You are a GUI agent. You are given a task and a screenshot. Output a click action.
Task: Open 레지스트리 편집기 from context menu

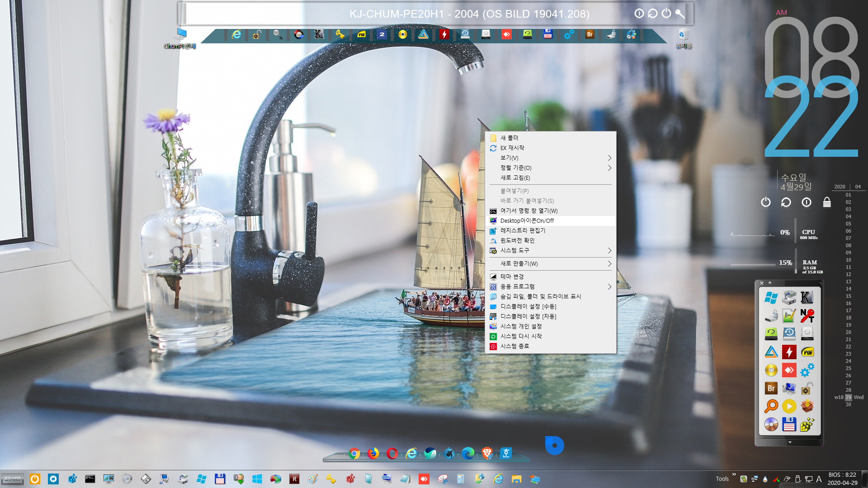551,230
